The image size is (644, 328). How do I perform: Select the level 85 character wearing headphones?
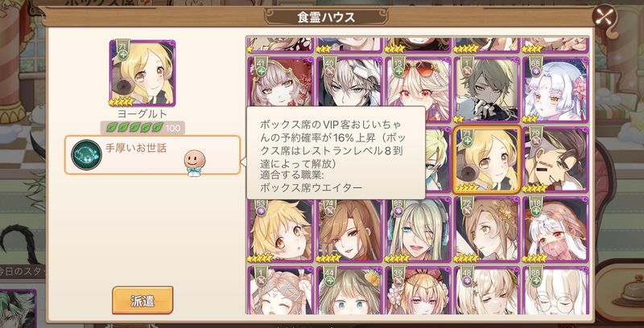click(x=418, y=229)
